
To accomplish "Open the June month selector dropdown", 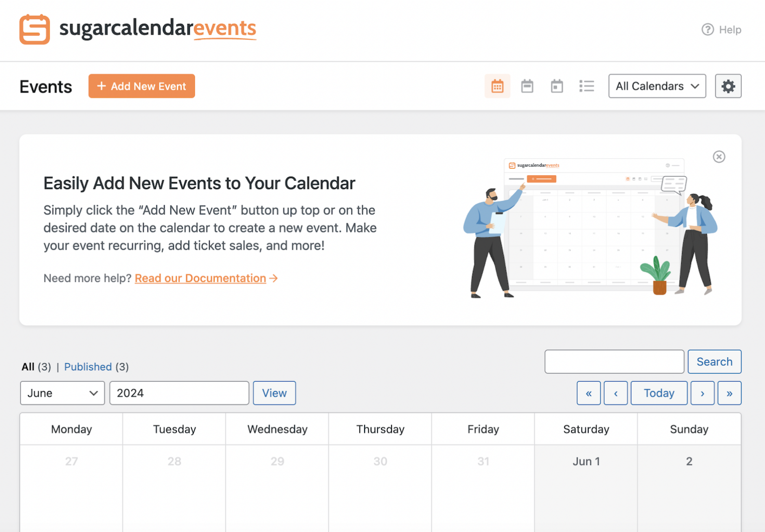I will (x=62, y=393).
